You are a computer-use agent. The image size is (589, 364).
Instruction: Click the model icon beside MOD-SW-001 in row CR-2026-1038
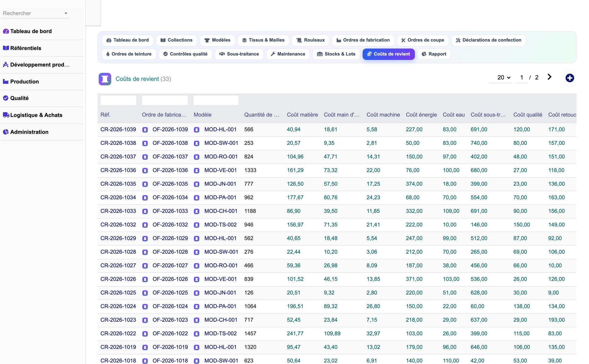tap(197, 143)
